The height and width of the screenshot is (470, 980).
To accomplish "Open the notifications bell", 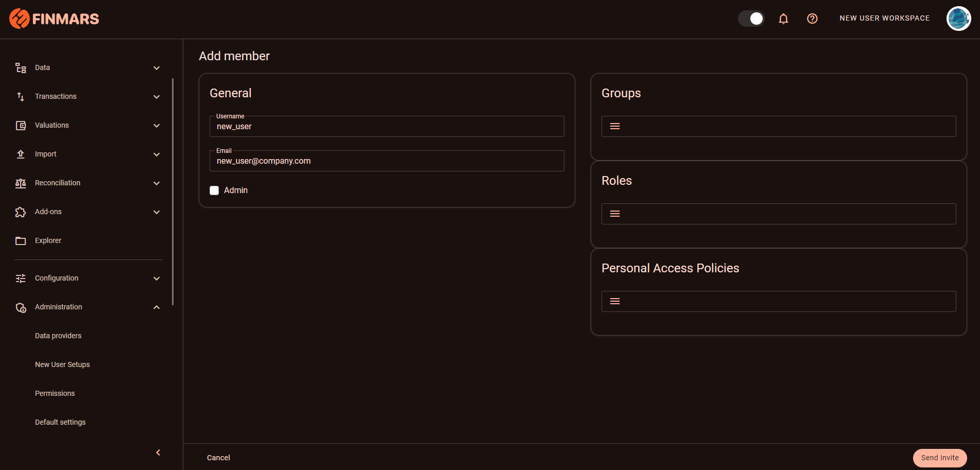I will 783,19.
